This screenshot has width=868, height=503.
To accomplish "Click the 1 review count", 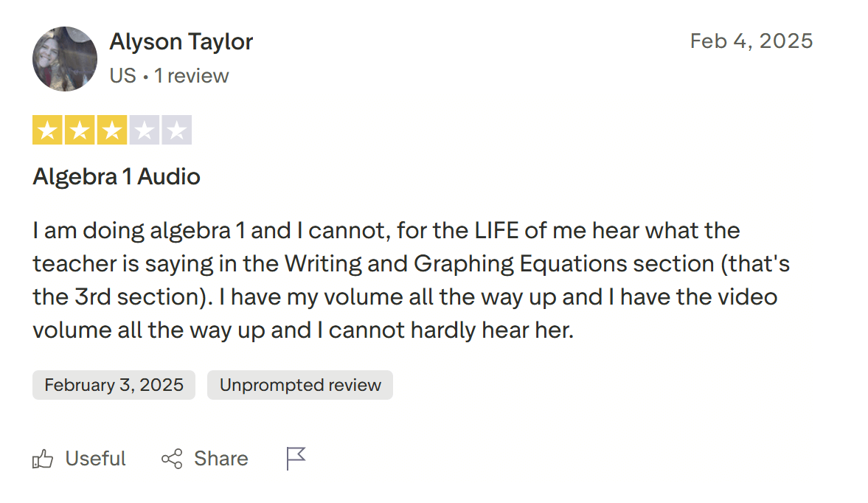I will pyautogui.click(x=192, y=76).
